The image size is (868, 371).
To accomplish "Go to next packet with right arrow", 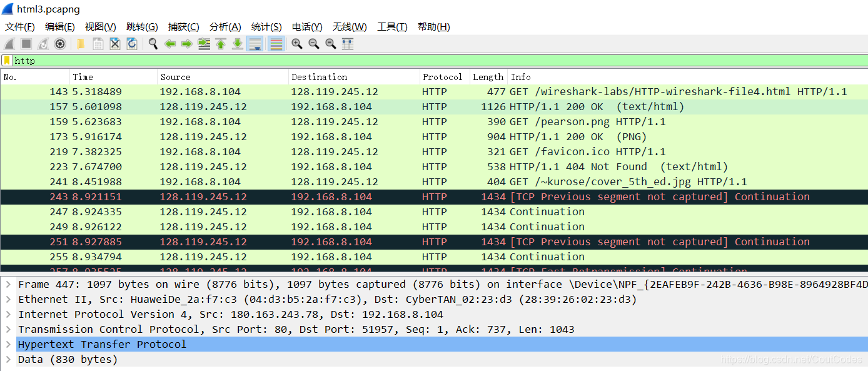I will pyautogui.click(x=186, y=44).
